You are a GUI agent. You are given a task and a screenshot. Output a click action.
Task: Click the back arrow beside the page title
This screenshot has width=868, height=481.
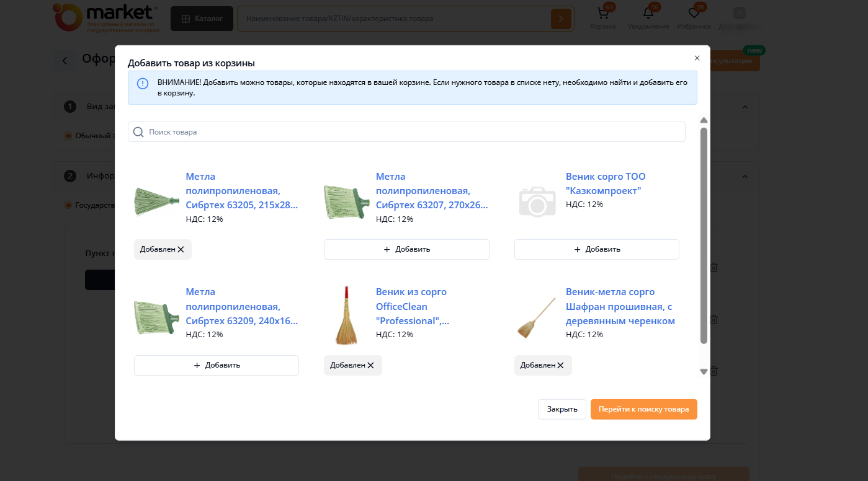coord(65,61)
